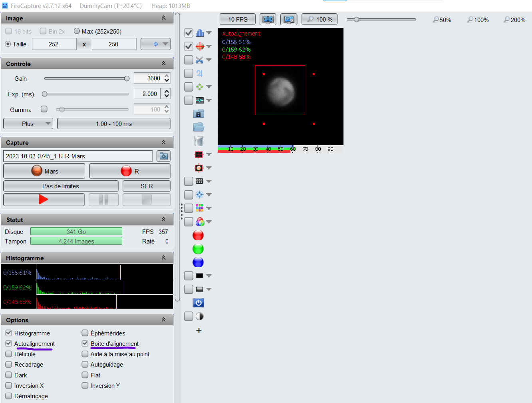Open the Plus dropdown
Image resolution: width=532 pixels, height=403 pixels.
click(x=28, y=124)
